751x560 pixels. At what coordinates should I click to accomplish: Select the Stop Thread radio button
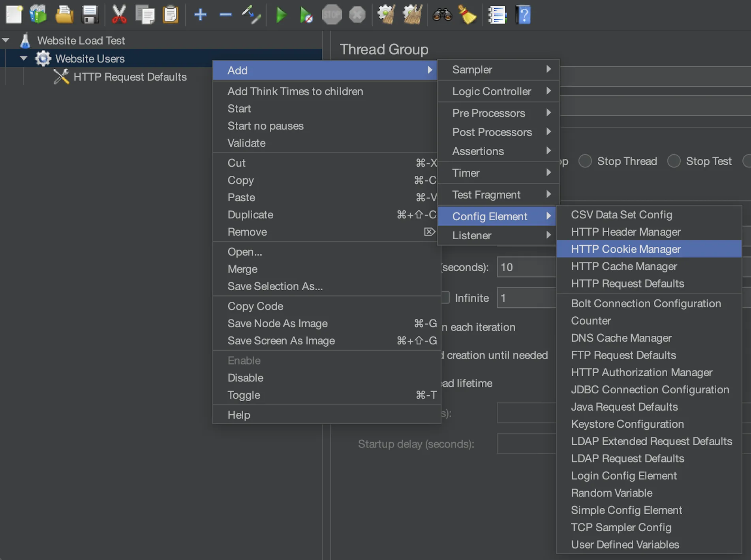tap(585, 161)
